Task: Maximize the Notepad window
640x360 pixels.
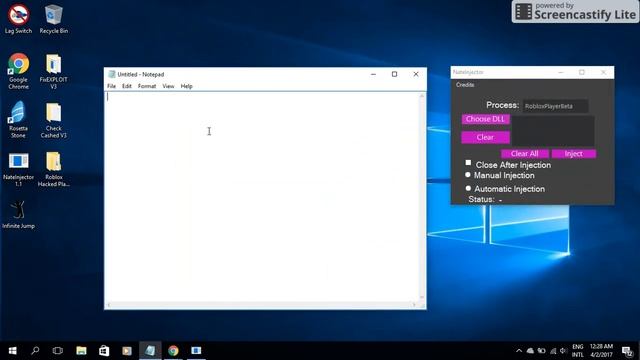Action: pyautogui.click(x=394, y=74)
